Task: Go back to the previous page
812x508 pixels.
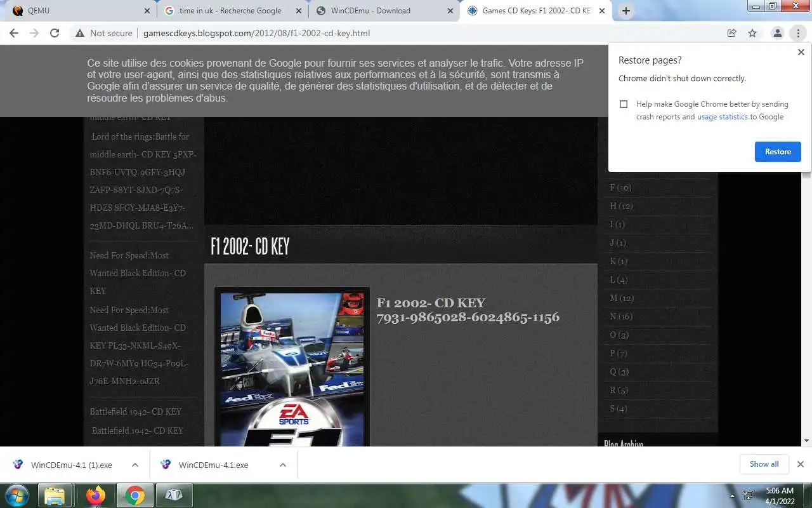Action: point(14,33)
